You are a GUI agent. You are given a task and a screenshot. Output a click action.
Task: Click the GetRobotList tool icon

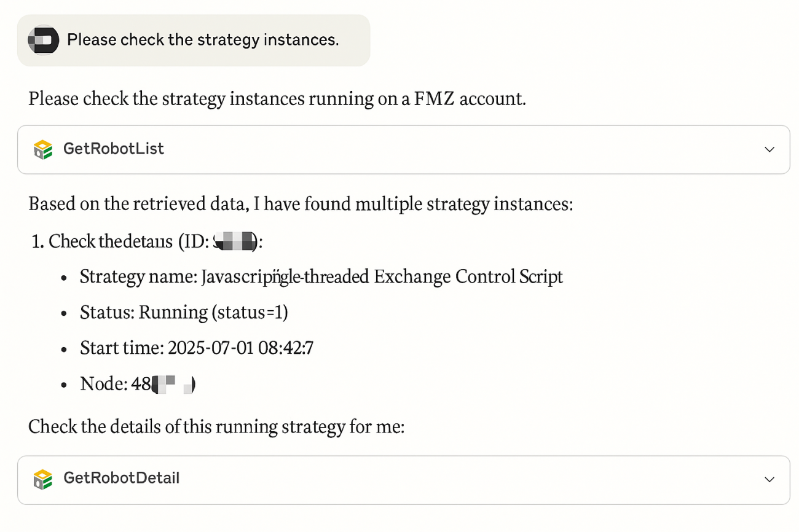point(43,149)
